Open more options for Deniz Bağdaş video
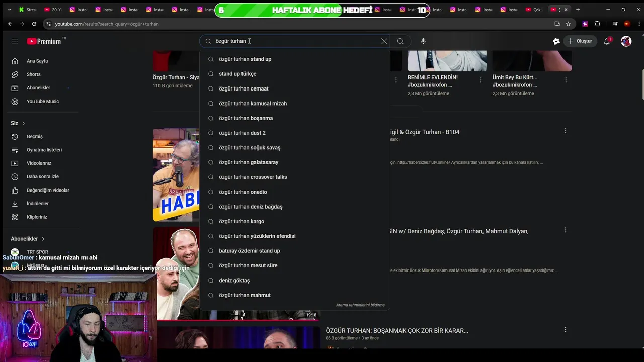Viewport: 644px width, 362px height. 566,230
